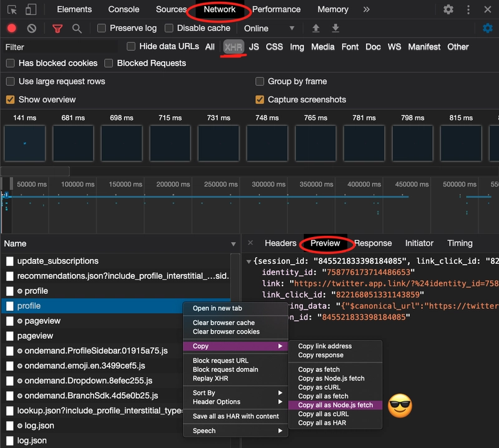Screen dimensions: 499x448
Task: Uncheck Capture screenshots
Action: coord(259,100)
